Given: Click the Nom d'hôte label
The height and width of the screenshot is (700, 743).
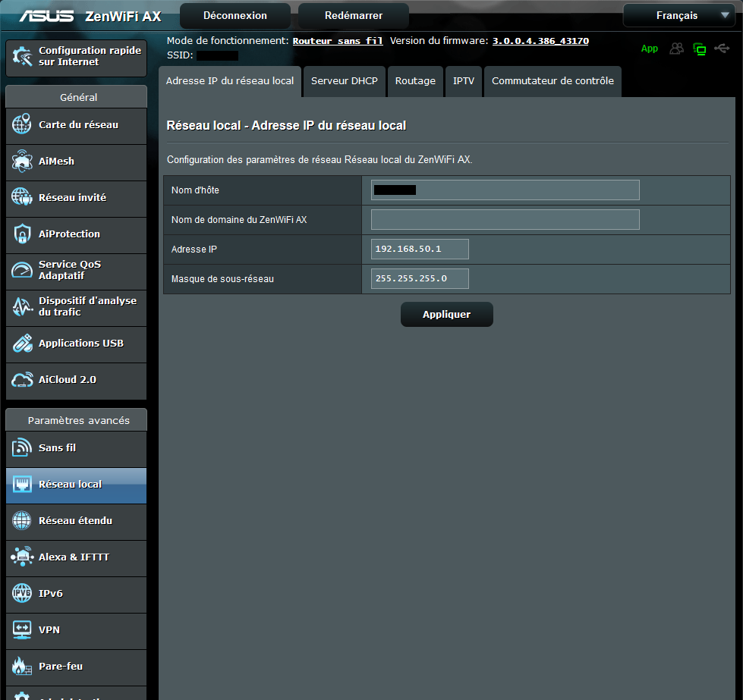Looking at the screenshot, I should 195,190.
